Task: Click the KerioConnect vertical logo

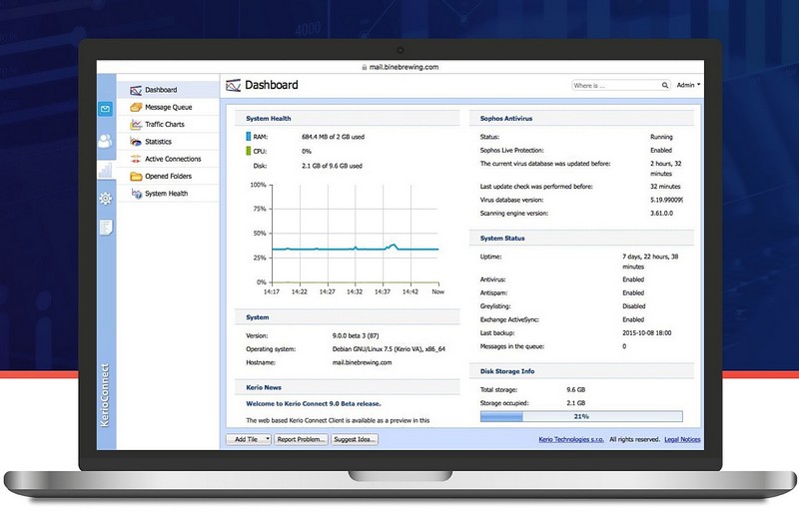Action: click(x=105, y=395)
